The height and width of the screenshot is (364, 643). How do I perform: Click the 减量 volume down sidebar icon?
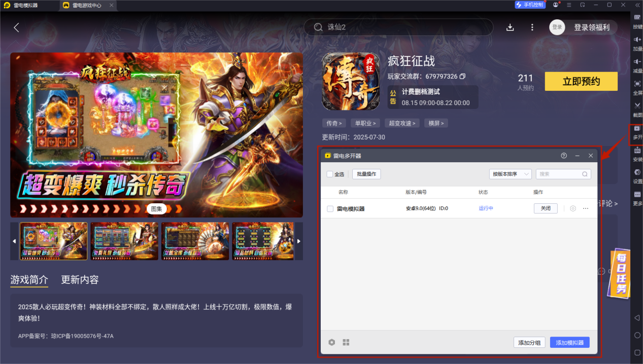[637, 65]
